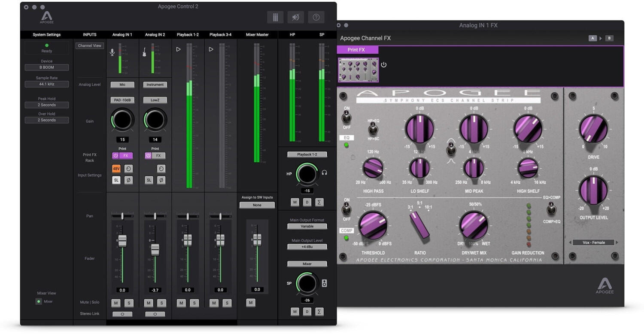The image size is (644, 334).
Task: Open the help question mark icon
Action: 316,17
